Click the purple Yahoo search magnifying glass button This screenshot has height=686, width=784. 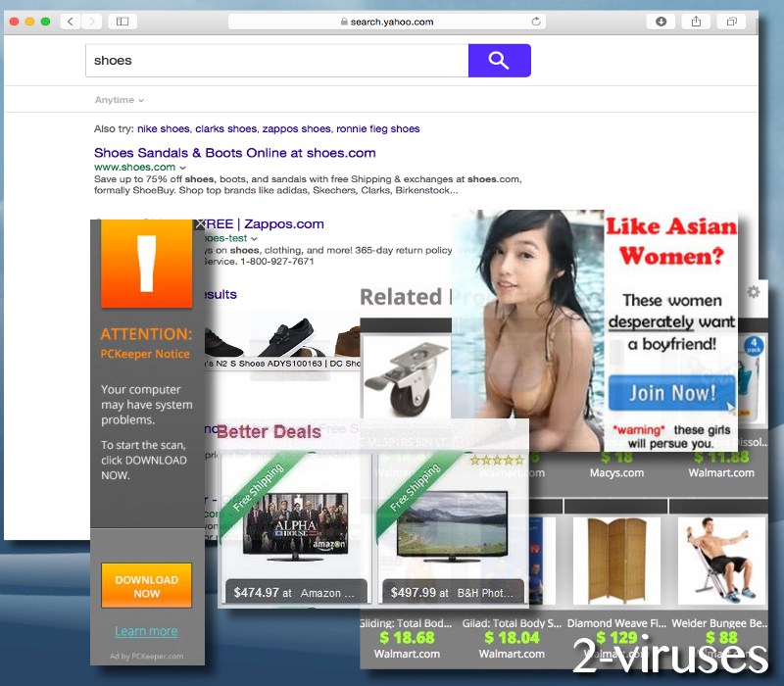point(499,60)
